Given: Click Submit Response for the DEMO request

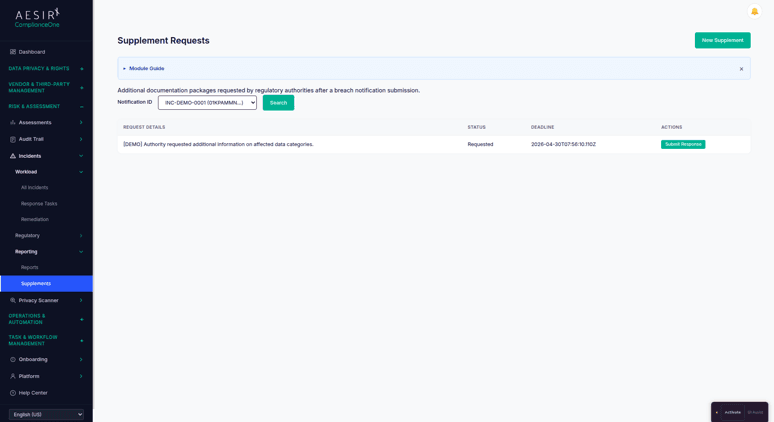Looking at the screenshot, I should pos(683,144).
